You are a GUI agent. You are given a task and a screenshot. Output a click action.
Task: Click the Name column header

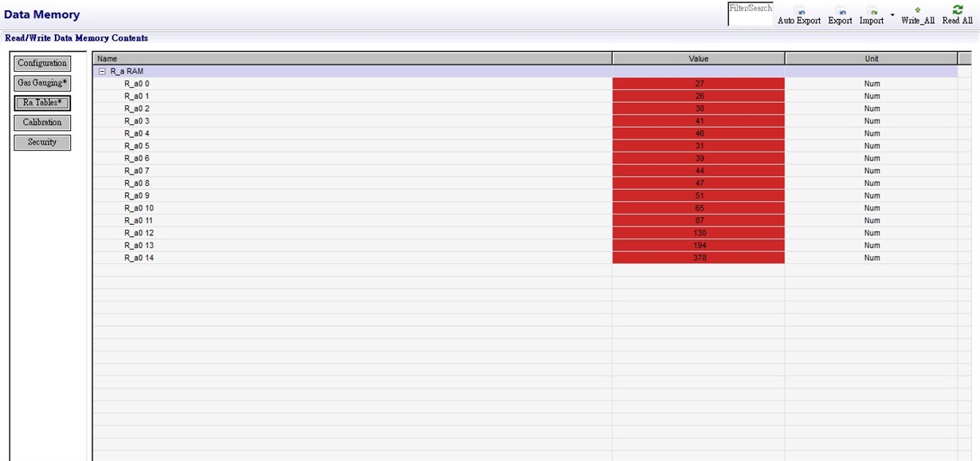[x=353, y=58]
